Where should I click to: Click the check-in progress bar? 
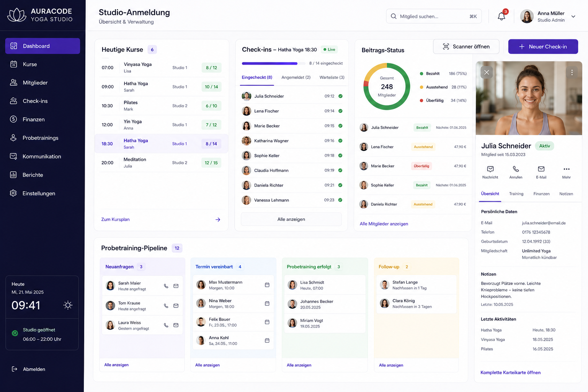[x=273, y=64]
